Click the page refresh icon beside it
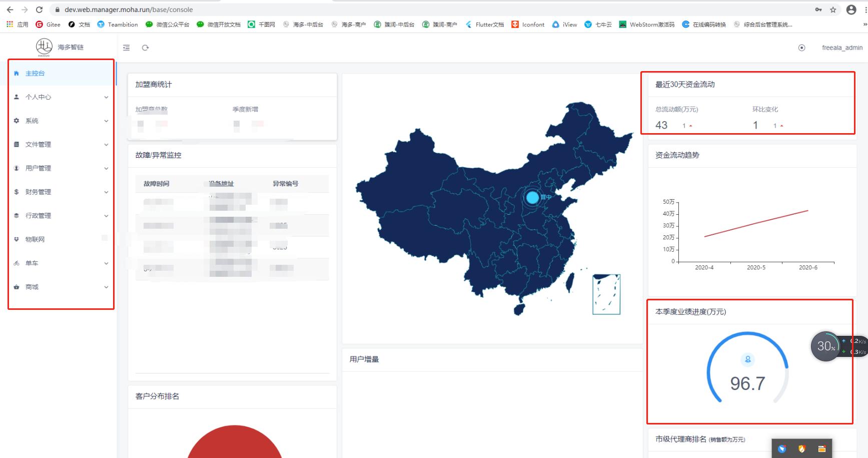The width and height of the screenshot is (868, 458). pyautogui.click(x=145, y=48)
